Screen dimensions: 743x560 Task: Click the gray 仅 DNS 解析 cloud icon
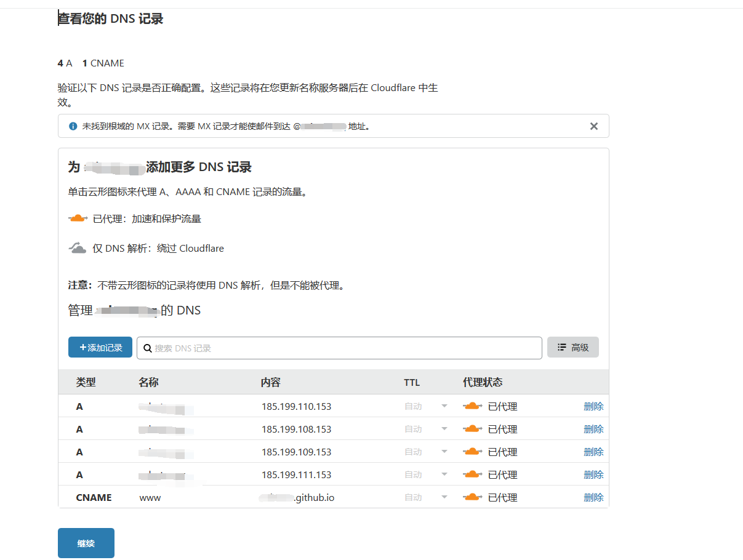click(x=77, y=248)
